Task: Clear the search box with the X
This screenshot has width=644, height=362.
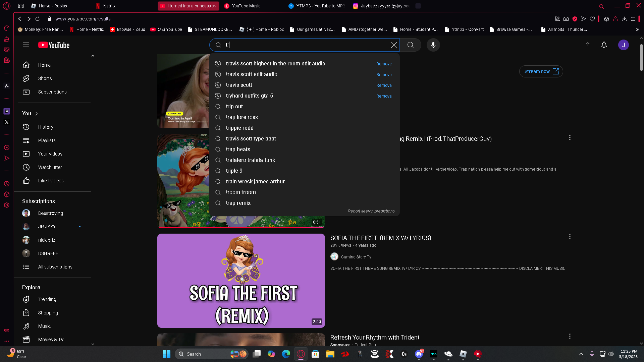Action: click(394, 45)
